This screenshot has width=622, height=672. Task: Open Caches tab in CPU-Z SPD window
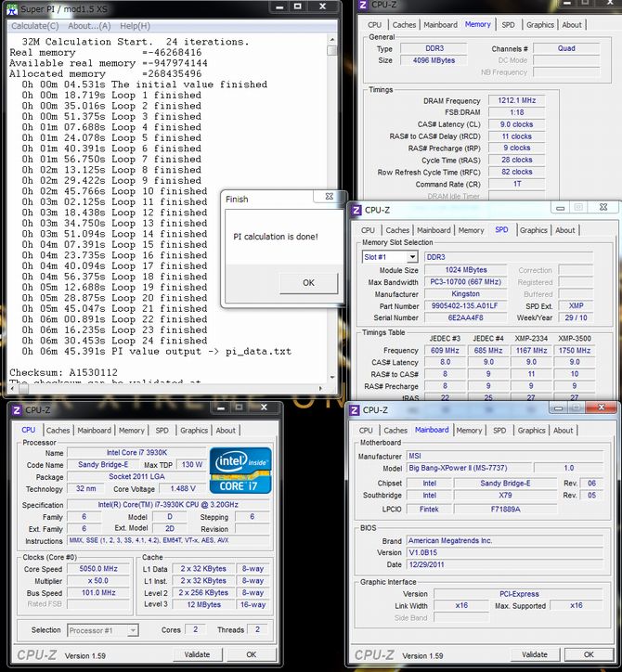click(397, 230)
